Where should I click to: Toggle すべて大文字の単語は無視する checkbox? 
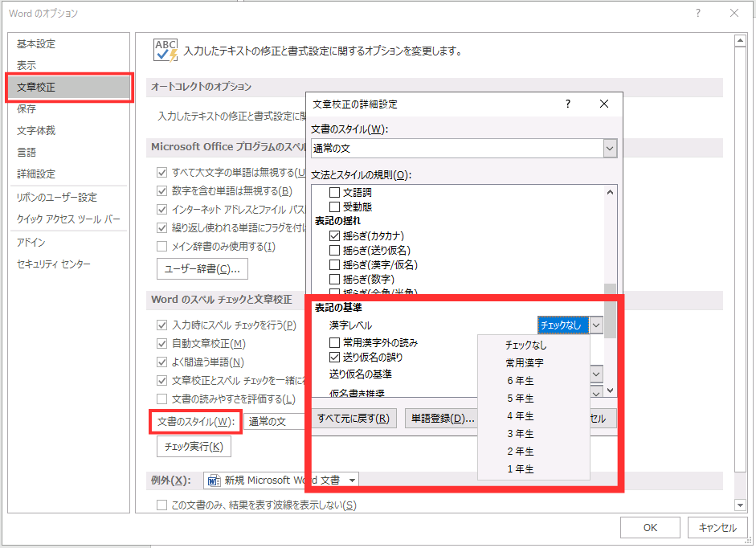[162, 172]
